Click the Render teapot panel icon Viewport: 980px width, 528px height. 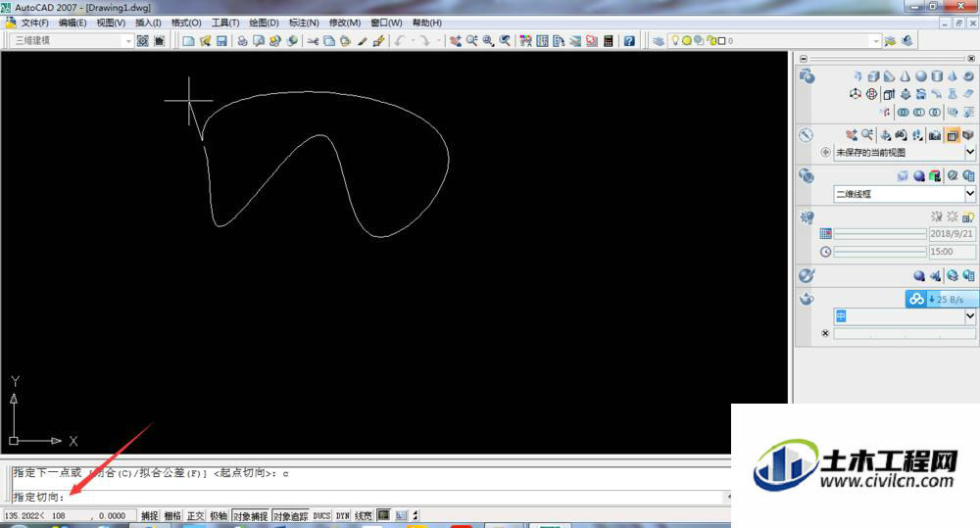point(807,299)
